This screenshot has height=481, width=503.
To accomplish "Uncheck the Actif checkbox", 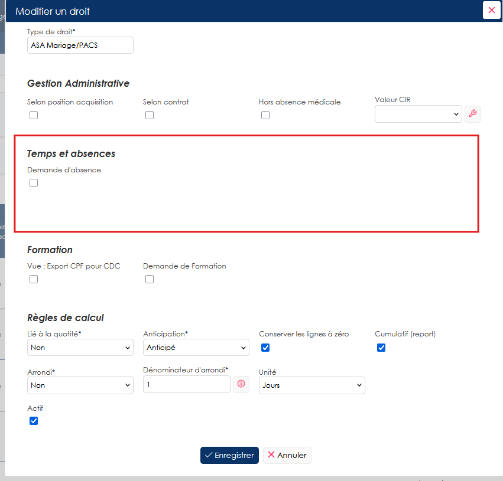I will click(34, 421).
